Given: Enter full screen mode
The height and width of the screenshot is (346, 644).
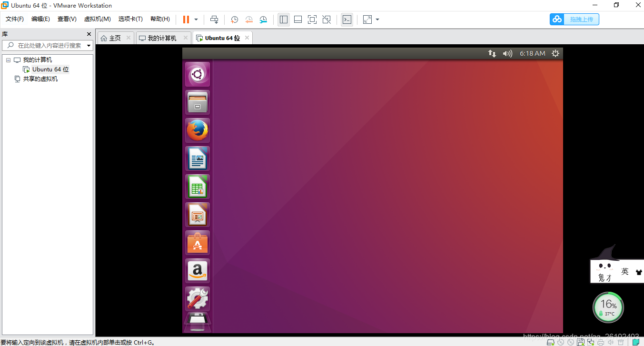Looking at the screenshot, I should tap(312, 20).
